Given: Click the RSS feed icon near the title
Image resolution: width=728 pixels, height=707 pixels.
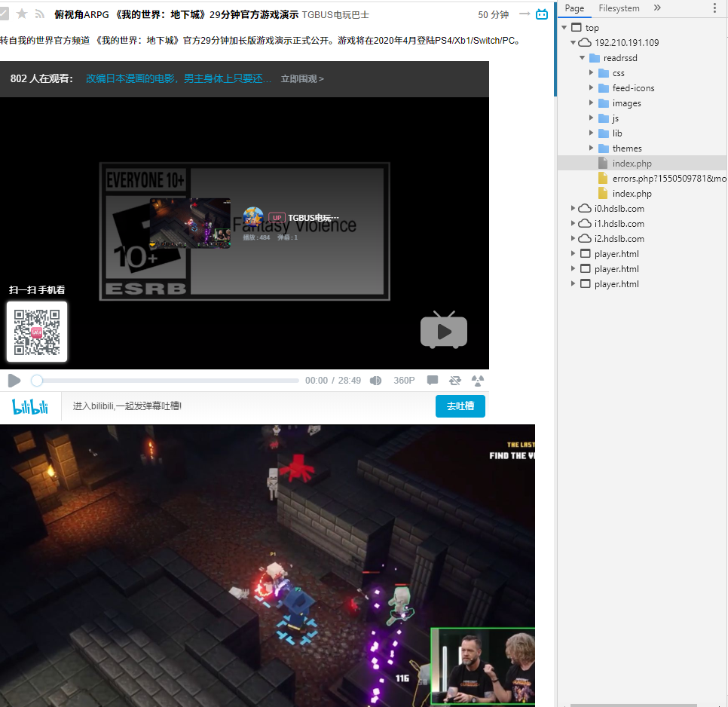Looking at the screenshot, I should point(39,14).
